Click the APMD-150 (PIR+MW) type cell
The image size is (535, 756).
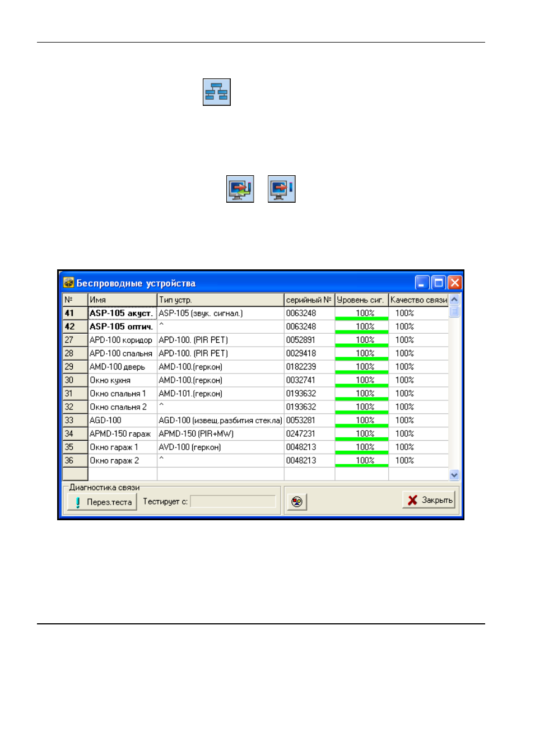[x=220, y=434]
